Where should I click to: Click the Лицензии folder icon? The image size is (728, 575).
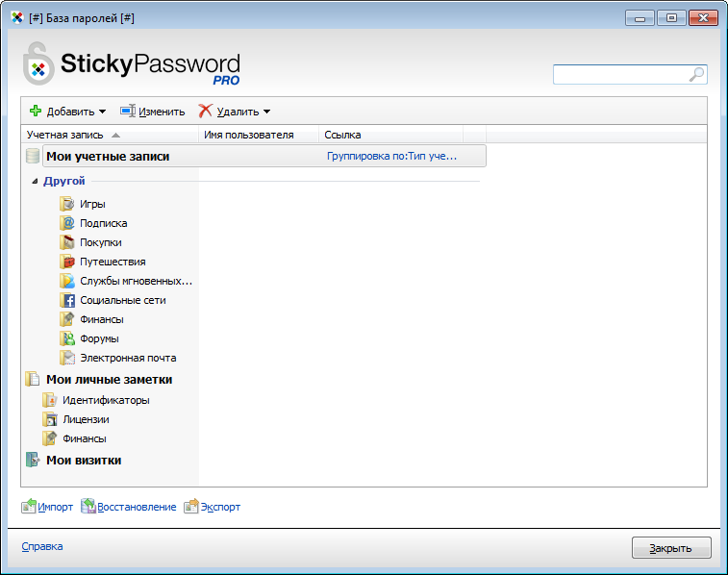[x=49, y=419]
